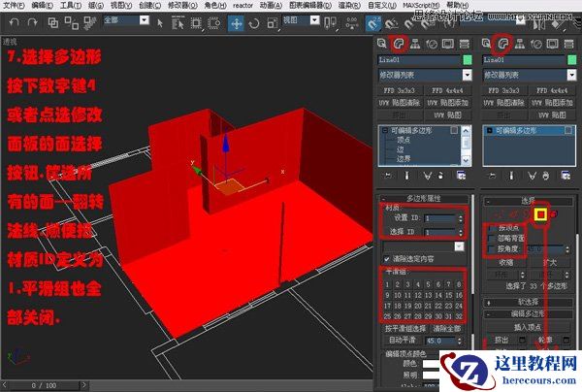Toggle smoothing group 20 button

click(418, 306)
